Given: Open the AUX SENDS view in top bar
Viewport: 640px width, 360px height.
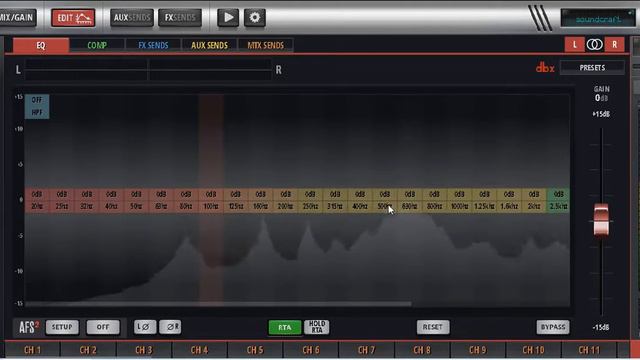Looking at the screenshot, I should [132, 18].
